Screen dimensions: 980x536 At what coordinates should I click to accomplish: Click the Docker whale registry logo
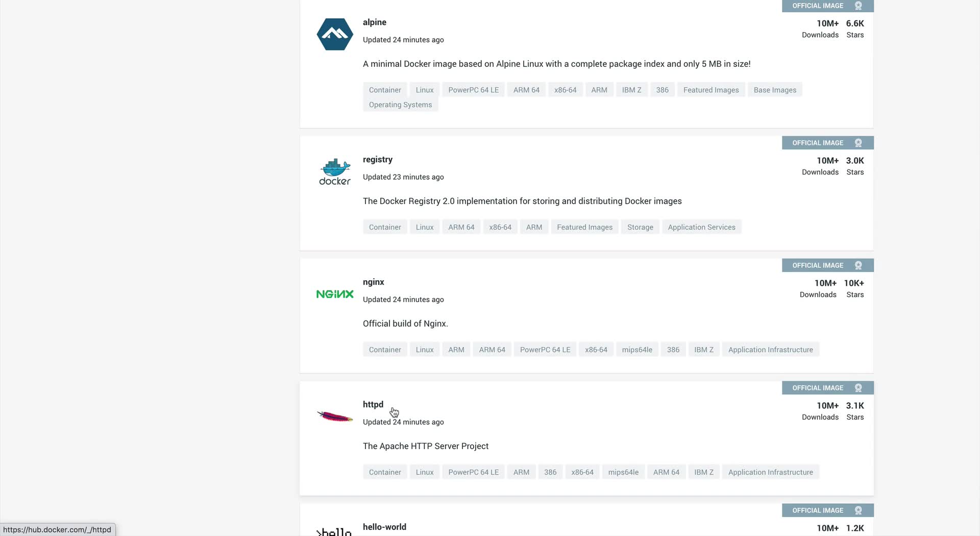pyautogui.click(x=335, y=172)
